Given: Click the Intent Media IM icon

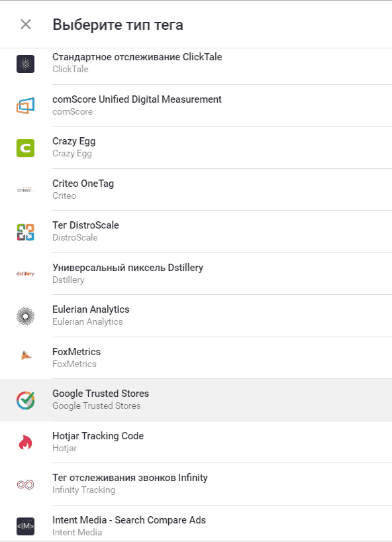Looking at the screenshot, I should pos(26,527).
